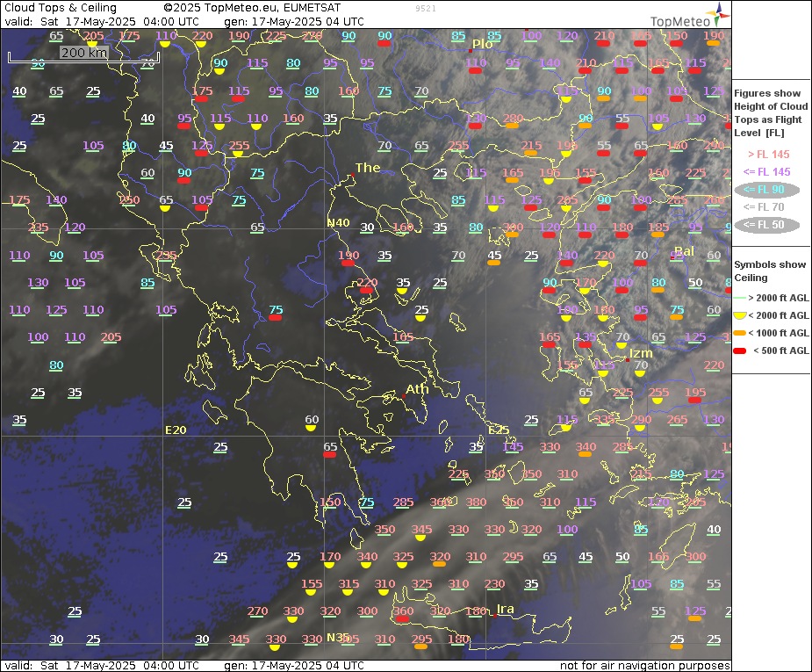This screenshot has width=812, height=672.
Task: Click the 200 km scale bar
Action: point(84,57)
